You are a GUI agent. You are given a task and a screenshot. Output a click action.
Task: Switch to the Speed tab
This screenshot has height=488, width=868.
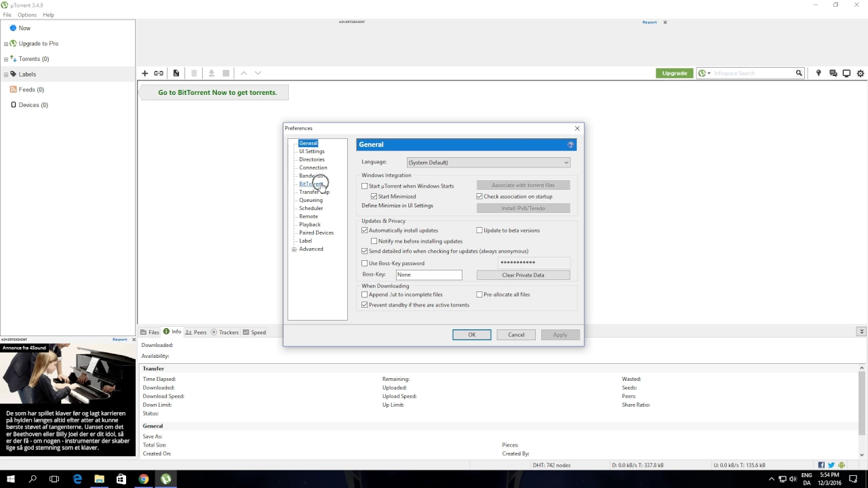click(x=255, y=332)
